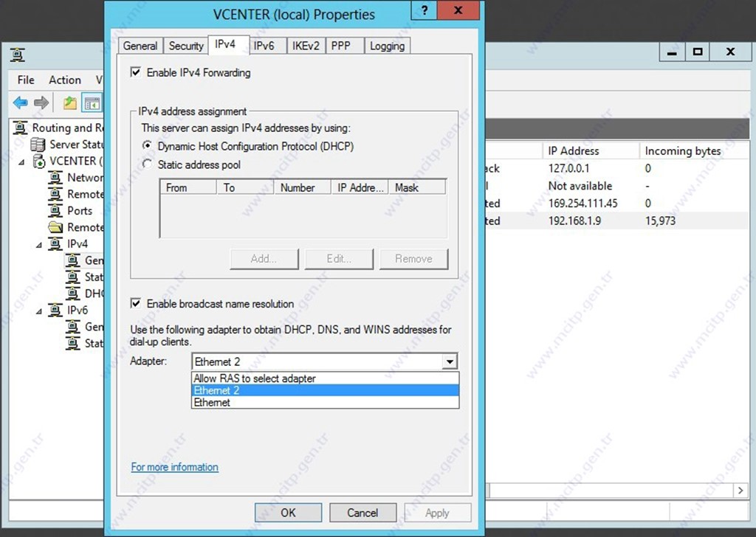The image size is (756, 537).
Task: Click the show/hide console tree icon
Action: point(92,103)
